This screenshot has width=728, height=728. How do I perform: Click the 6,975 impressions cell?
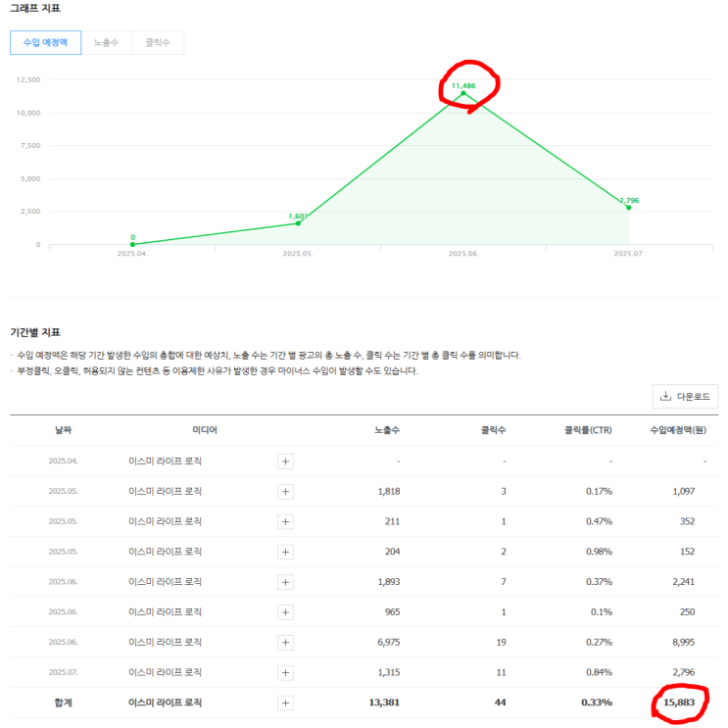coord(389,642)
